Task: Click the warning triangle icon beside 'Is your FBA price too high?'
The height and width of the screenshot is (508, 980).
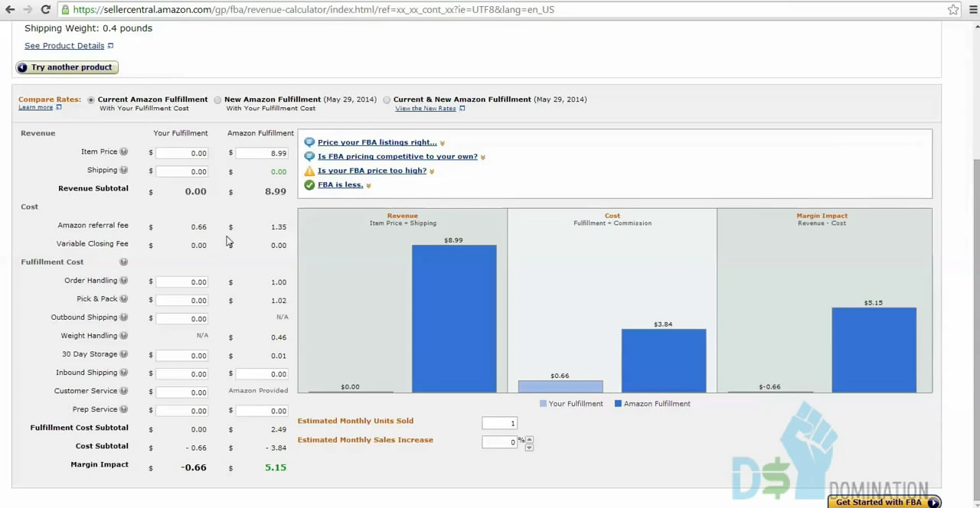Action: click(309, 171)
